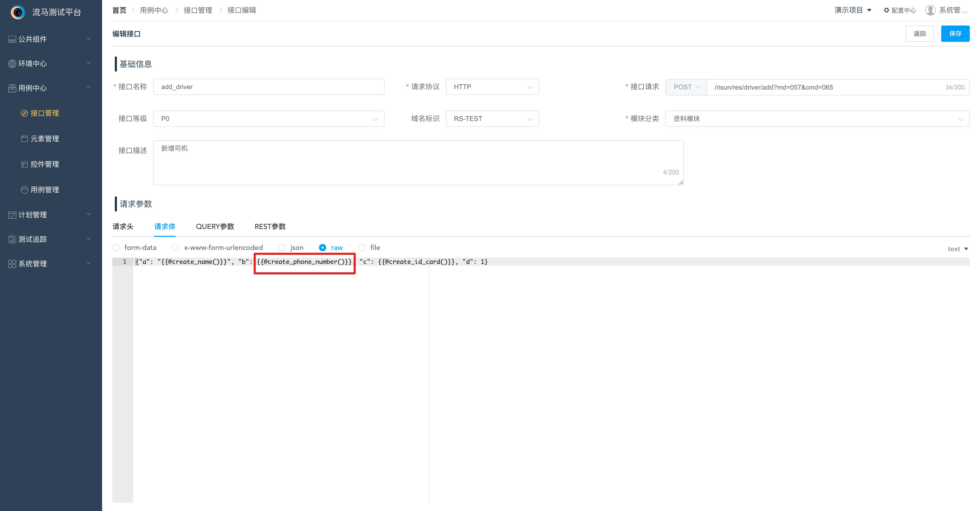
Task: Open the POST request method dropdown
Action: coord(686,87)
